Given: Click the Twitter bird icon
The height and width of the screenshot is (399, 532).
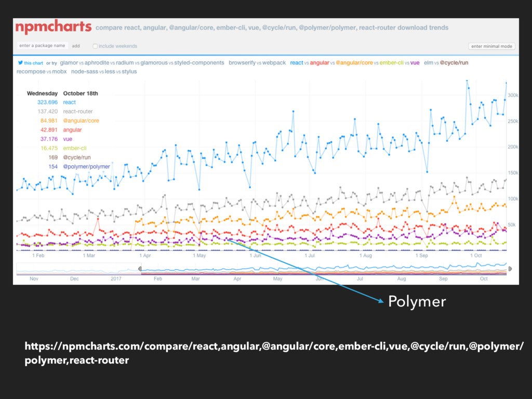Looking at the screenshot, I should (20, 63).
